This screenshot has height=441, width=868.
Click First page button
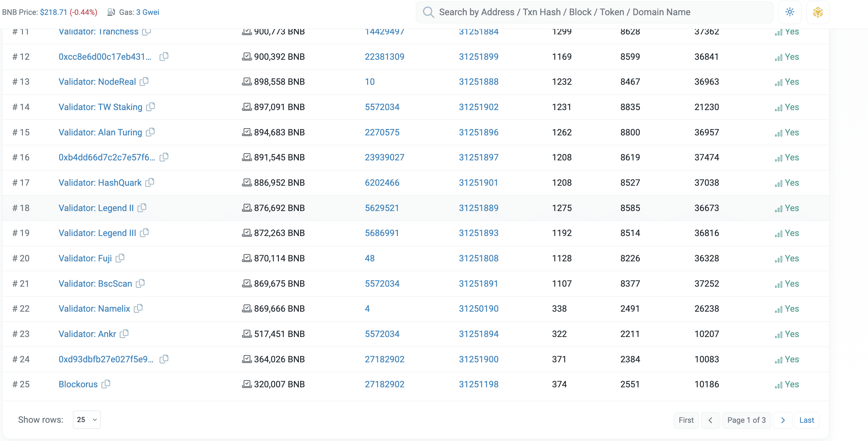tap(686, 420)
